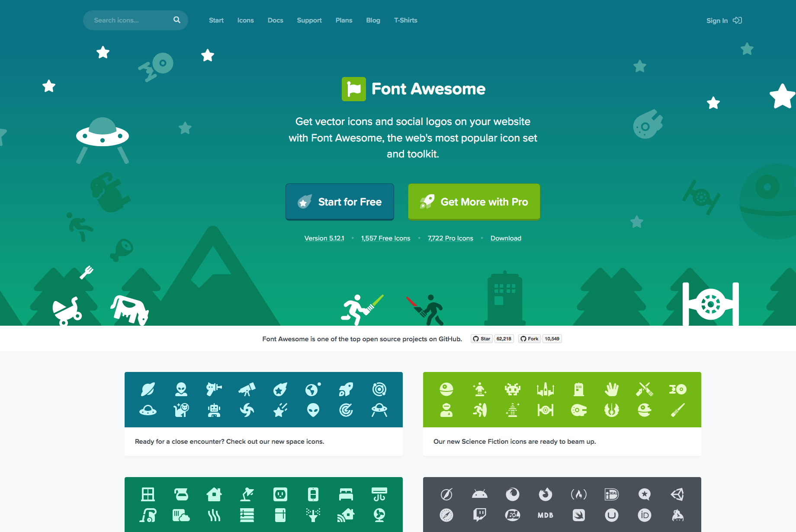Image resolution: width=796 pixels, height=532 pixels.
Task: Select the window frame icon
Action: tap(148, 494)
